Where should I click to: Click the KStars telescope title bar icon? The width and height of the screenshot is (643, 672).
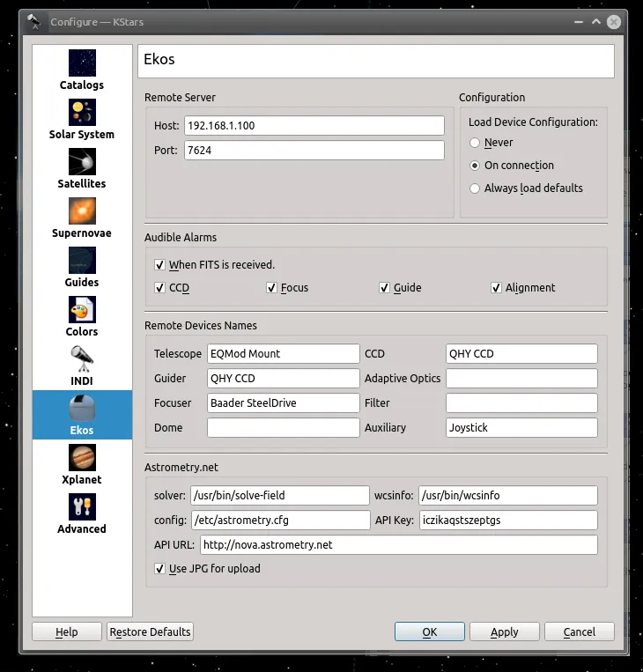33,22
